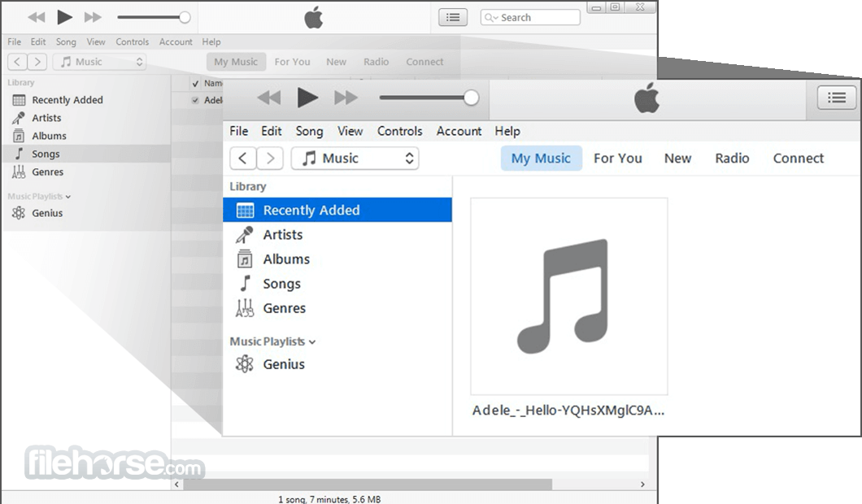The width and height of the screenshot is (862, 504).
Task: Open the Music dropdown in the enlarged foreground window
Action: coord(355,159)
